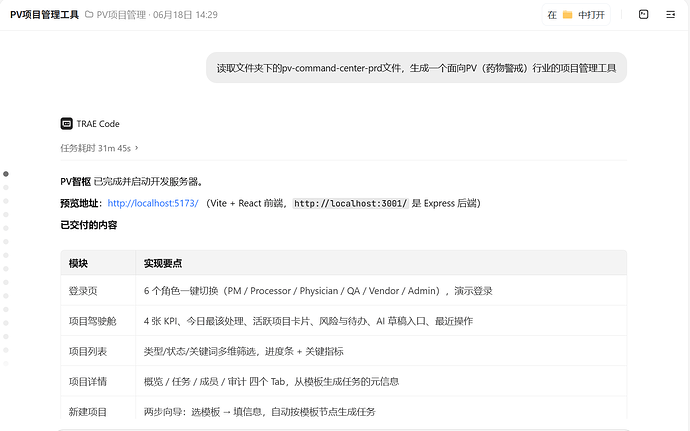Select the 登录页 table cell

click(x=98, y=291)
